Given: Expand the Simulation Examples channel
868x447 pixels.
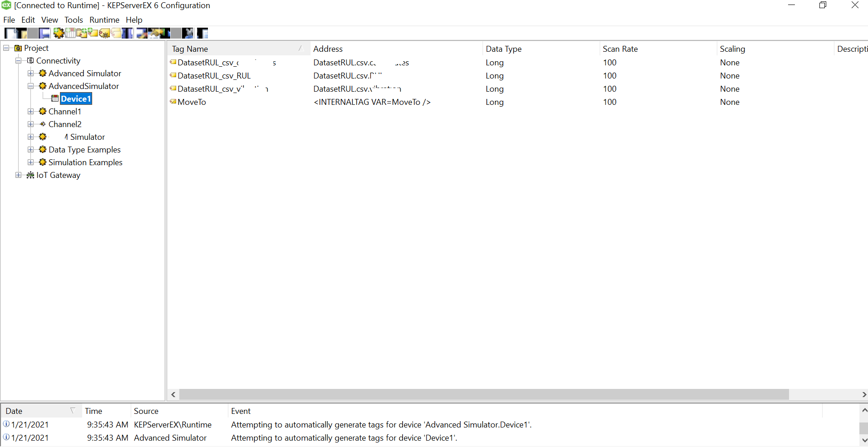Looking at the screenshot, I should [30, 162].
